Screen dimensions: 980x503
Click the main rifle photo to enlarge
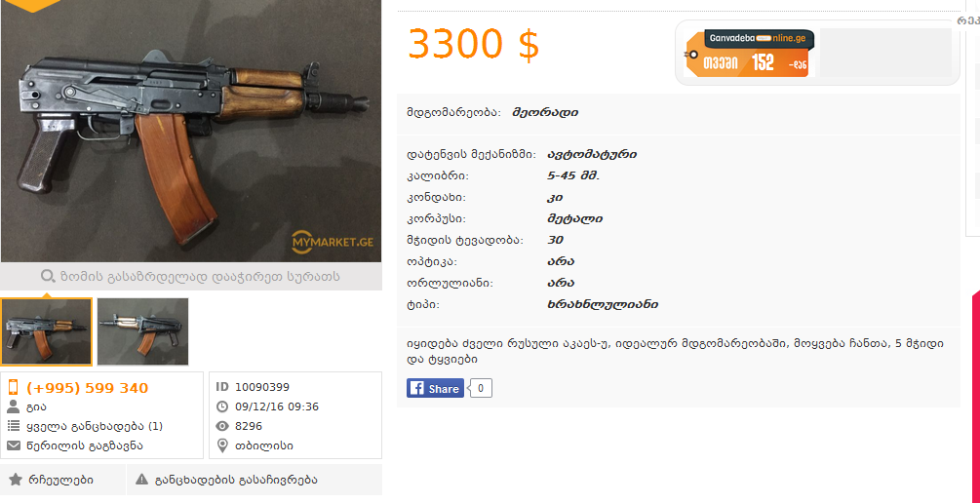click(x=190, y=132)
